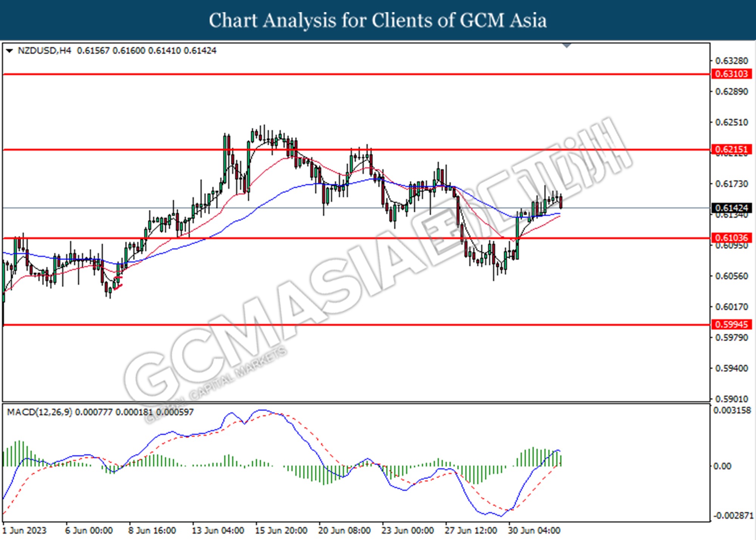Screen dimensions: 756x540
Task: Click the 20 Jun 08:00 time label
Action: click(344, 531)
